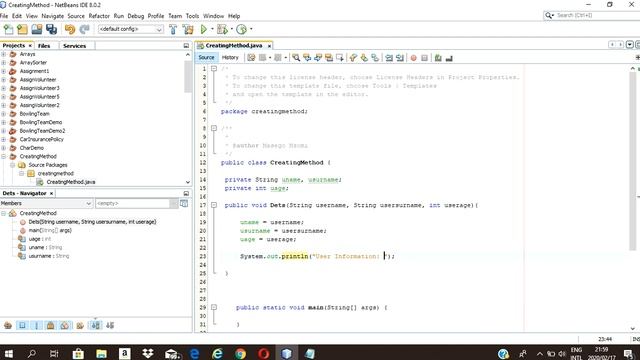The width and height of the screenshot is (640, 360).
Task: Select CreatingMethod.java in Projects tree
Action: coord(71,182)
